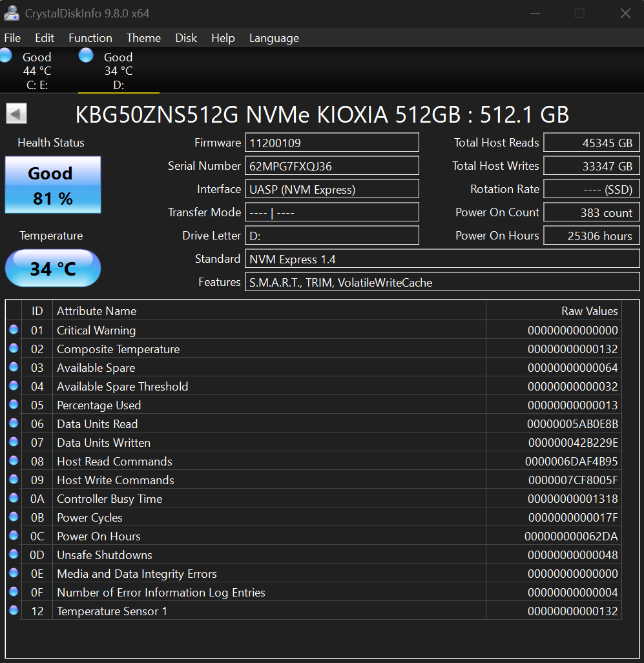Click status dot for Power On Hours attribute row
Screen dimensions: 644x663
point(14,535)
